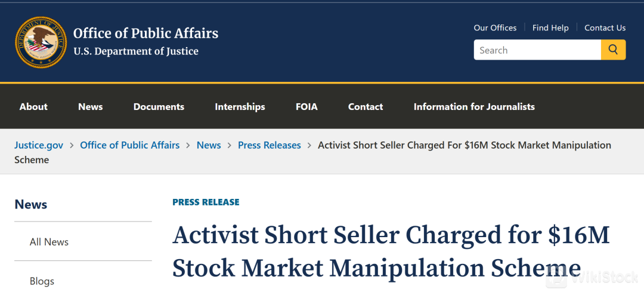The image size is (644, 298).
Task: Open the Our Offices link
Action: click(495, 27)
